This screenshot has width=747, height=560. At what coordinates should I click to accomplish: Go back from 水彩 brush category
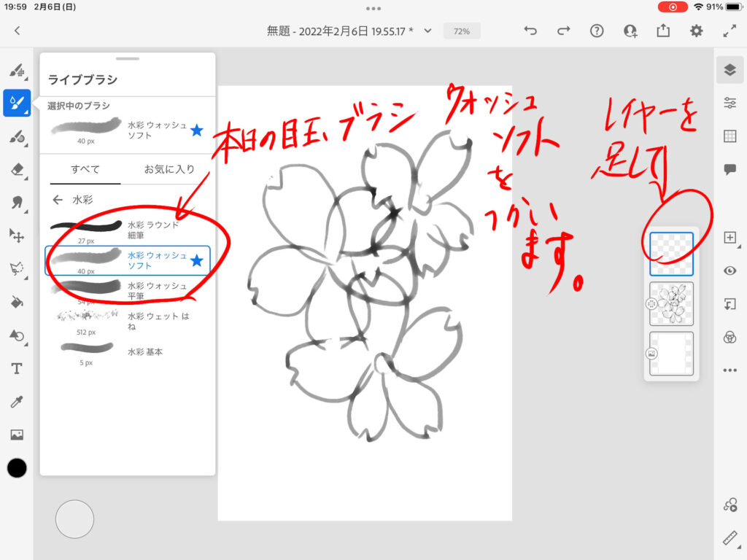click(x=57, y=200)
